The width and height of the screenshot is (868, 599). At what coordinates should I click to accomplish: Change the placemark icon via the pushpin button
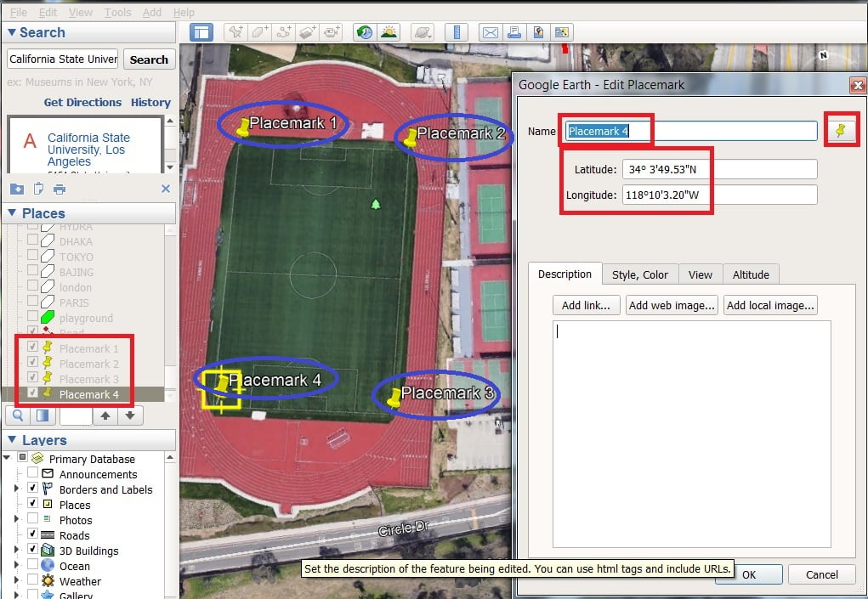tap(841, 131)
